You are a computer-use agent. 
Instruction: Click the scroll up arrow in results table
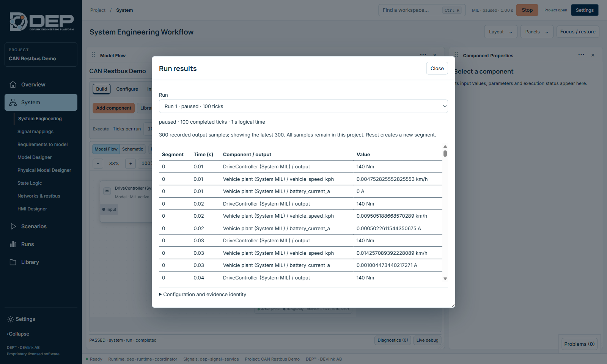445,146
